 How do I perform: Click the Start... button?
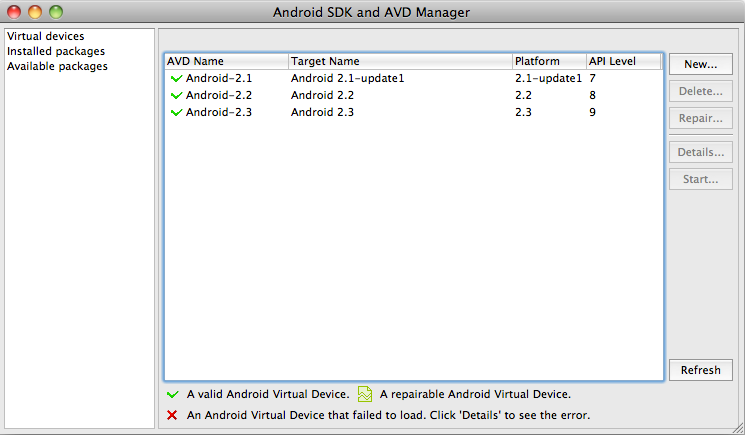coord(701,180)
